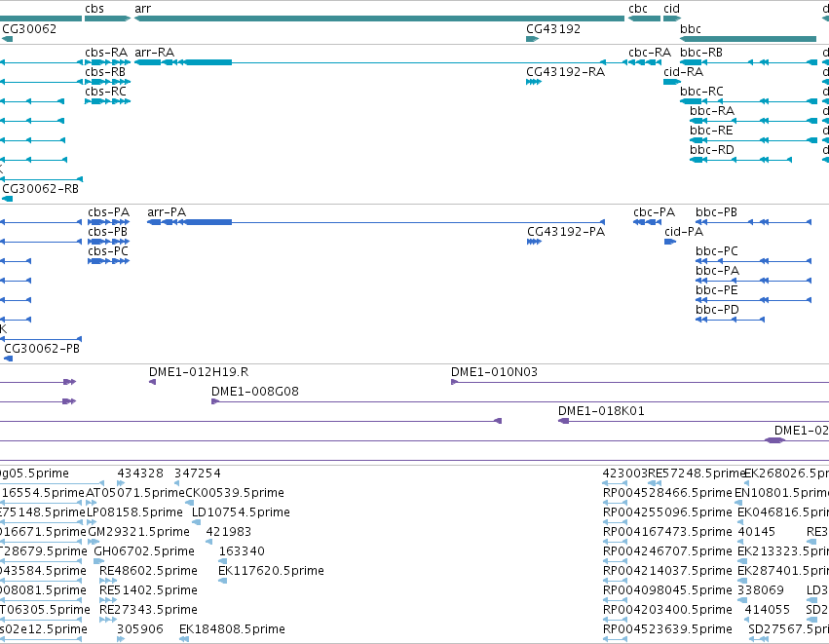Image resolution: width=829 pixels, height=644 pixels.
Task: Select transcript bbc-RA
Action: (x=753, y=121)
